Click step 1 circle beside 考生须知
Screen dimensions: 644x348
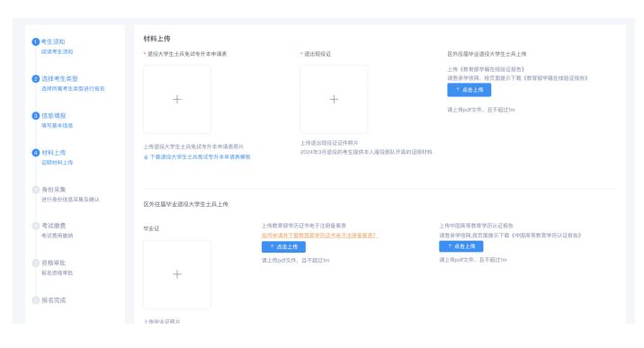[x=36, y=42]
